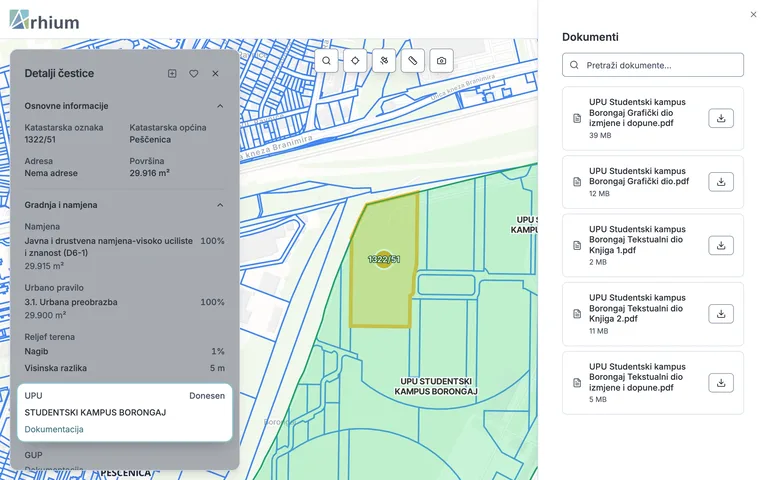The image size is (768, 480).
Task: Download Grafički dio izmjene i dopune.pdf
Action: (721, 118)
